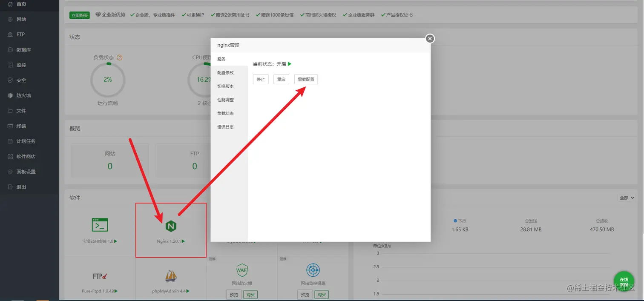Open the 终端 terminal icon in sidebar
The image size is (644, 301).
click(x=11, y=126)
